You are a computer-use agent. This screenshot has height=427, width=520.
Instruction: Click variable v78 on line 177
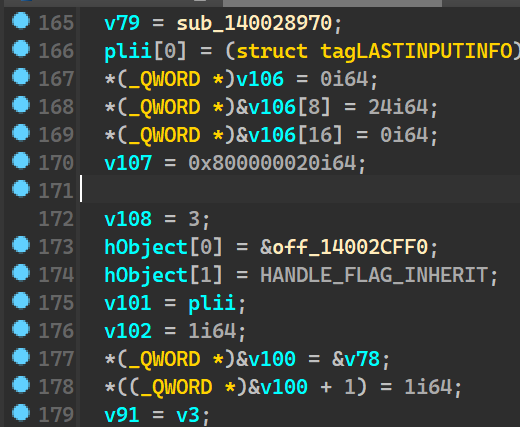(x=362, y=359)
